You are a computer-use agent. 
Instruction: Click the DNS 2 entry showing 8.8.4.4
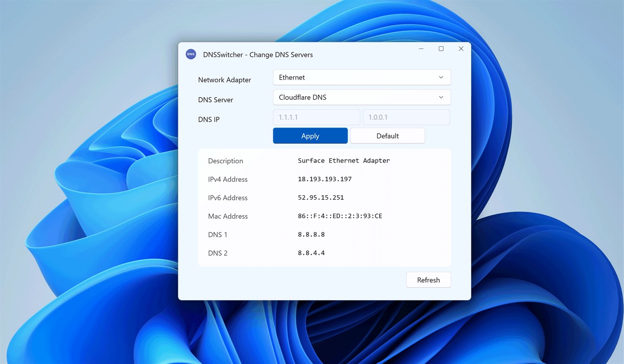311,253
